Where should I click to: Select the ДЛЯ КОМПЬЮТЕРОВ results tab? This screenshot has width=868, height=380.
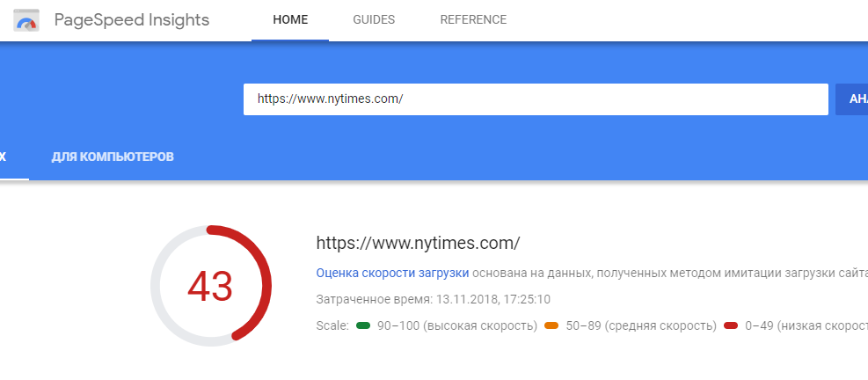pos(113,157)
